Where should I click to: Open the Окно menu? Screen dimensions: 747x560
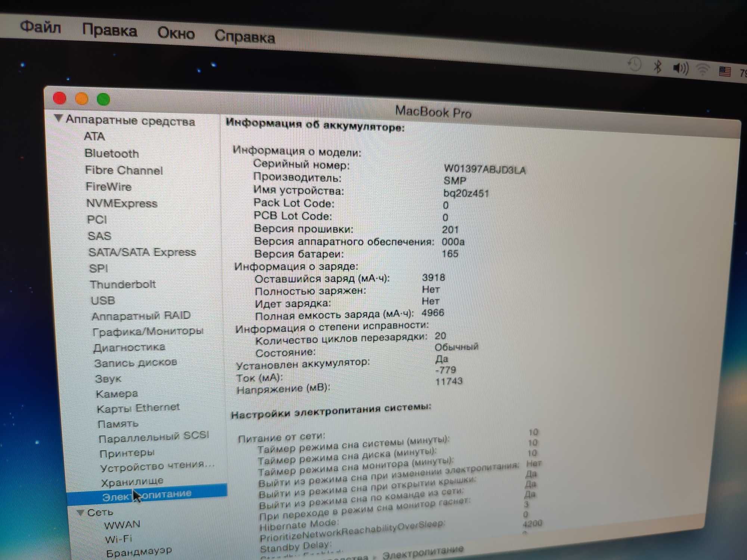point(176,33)
